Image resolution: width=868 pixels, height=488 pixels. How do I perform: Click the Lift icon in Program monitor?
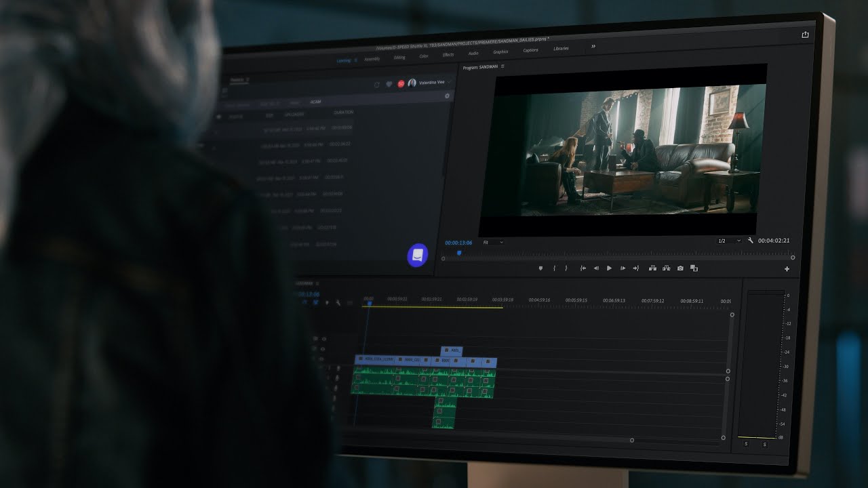pyautogui.click(x=652, y=268)
